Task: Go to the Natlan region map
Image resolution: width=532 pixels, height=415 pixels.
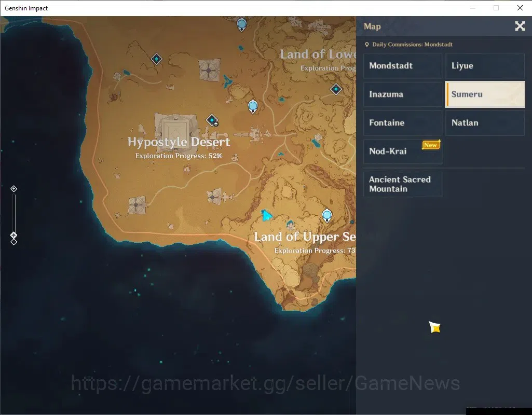Action: pos(485,123)
